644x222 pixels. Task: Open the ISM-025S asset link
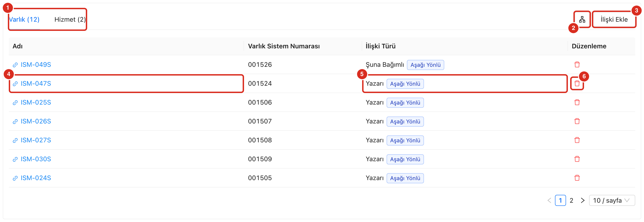[x=36, y=102]
